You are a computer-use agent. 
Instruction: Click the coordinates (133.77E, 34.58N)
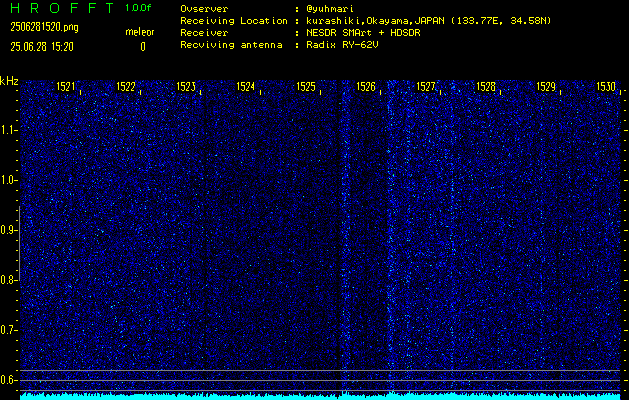[x=501, y=21]
